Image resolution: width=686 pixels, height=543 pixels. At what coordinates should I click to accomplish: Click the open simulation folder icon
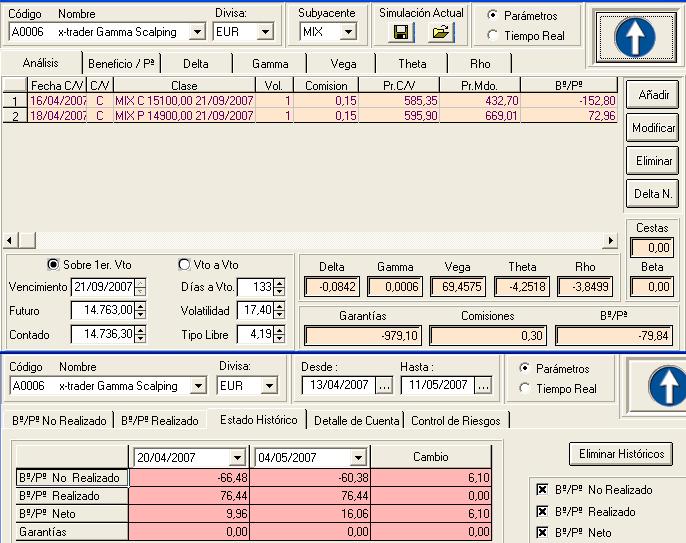coord(441,32)
